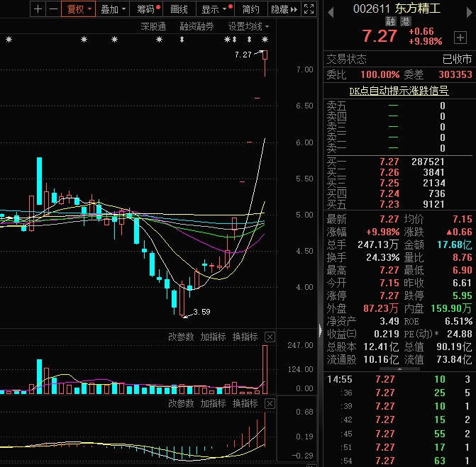The image size is (476, 467).
Task: Close the MACD indicator sub-panel
Action: click(270, 403)
